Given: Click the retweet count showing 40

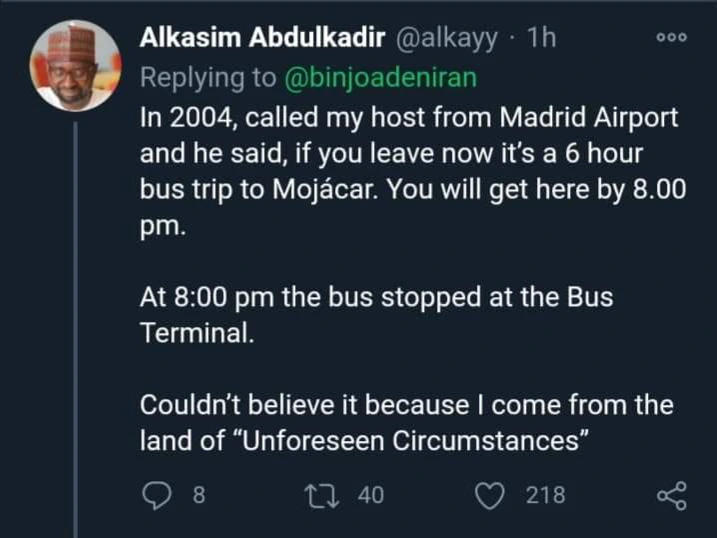Looking at the screenshot, I should tap(370, 494).
